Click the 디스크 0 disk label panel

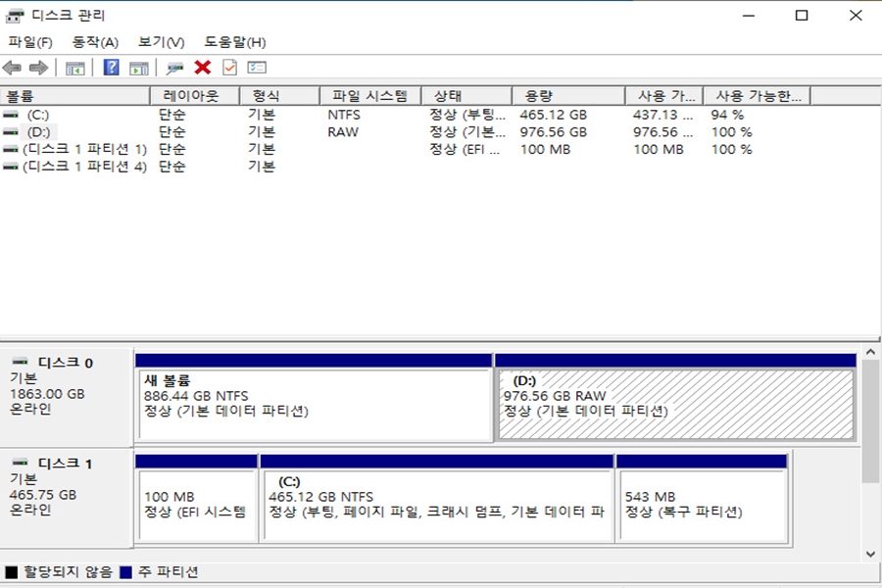pyautogui.click(x=67, y=397)
